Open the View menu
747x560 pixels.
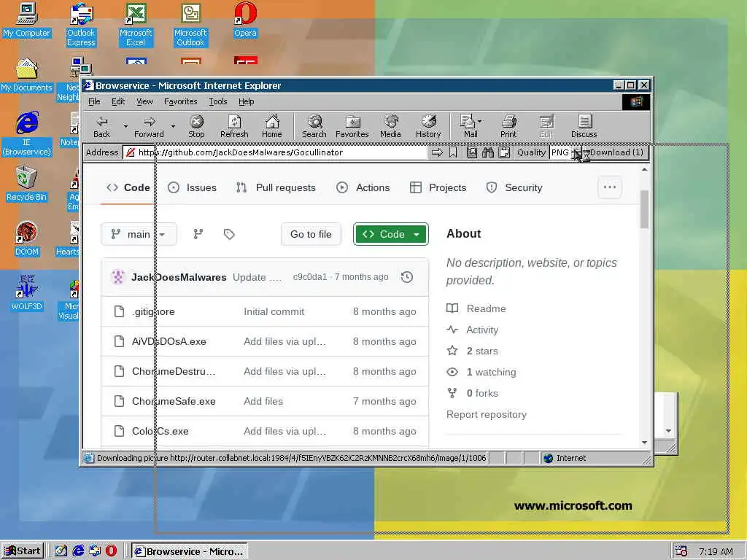145,101
